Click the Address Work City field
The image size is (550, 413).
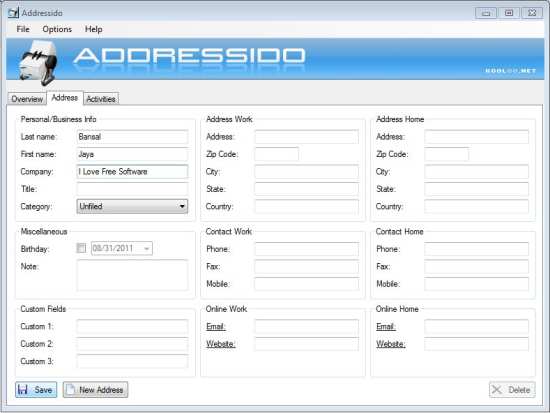click(307, 172)
